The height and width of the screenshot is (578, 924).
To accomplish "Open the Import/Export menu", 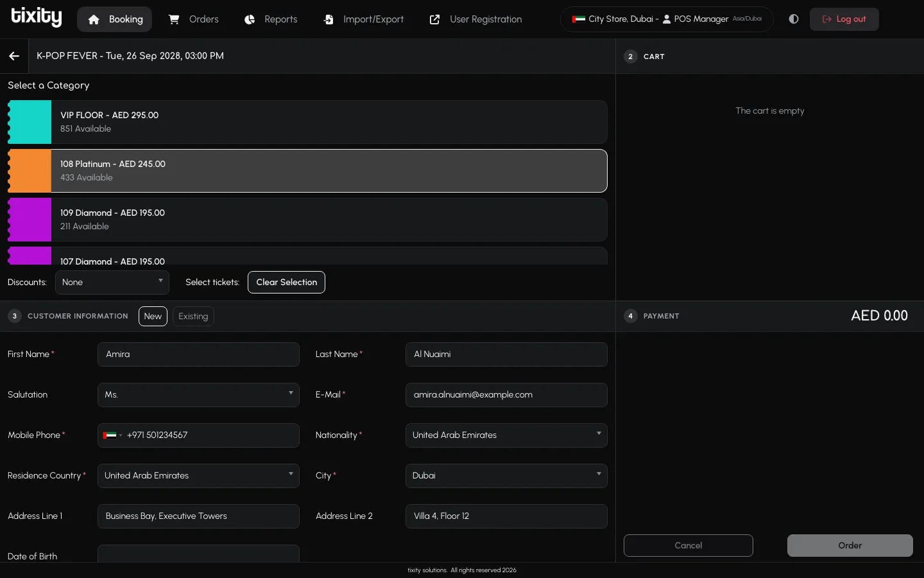I will point(364,19).
